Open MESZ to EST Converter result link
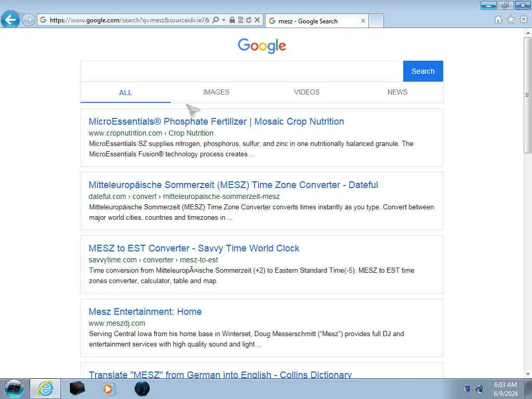 [x=194, y=248]
